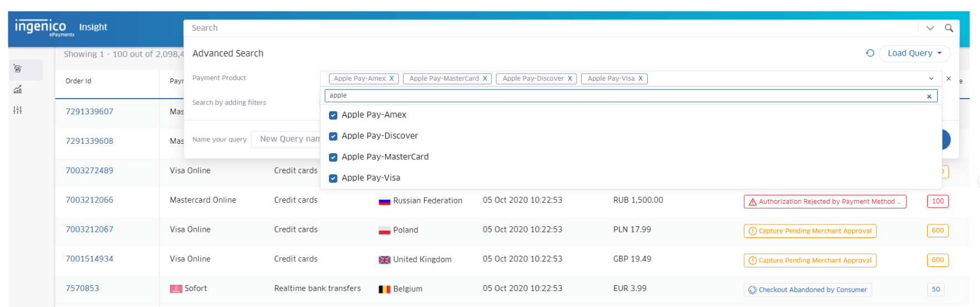This screenshot has height=307, width=980.
Task: Click status code 600 in United Kingdom row
Action: [x=938, y=260]
